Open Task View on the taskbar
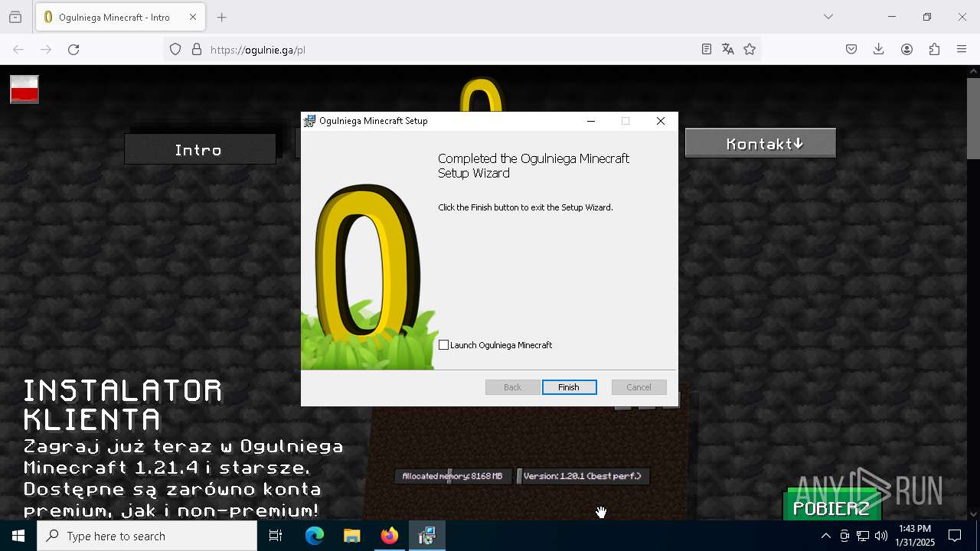Image resolution: width=980 pixels, height=551 pixels. pyautogui.click(x=276, y=536)
